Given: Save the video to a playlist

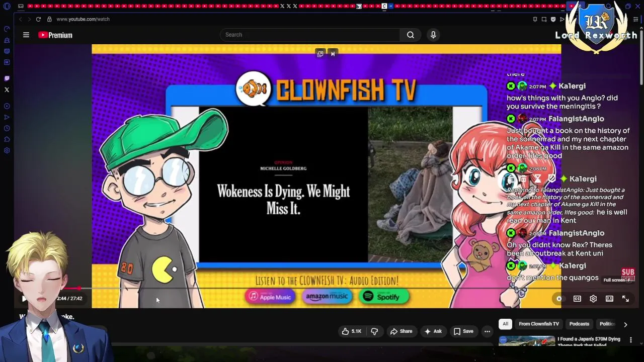Looking at the screenshot, I should [x=463, y=331].
